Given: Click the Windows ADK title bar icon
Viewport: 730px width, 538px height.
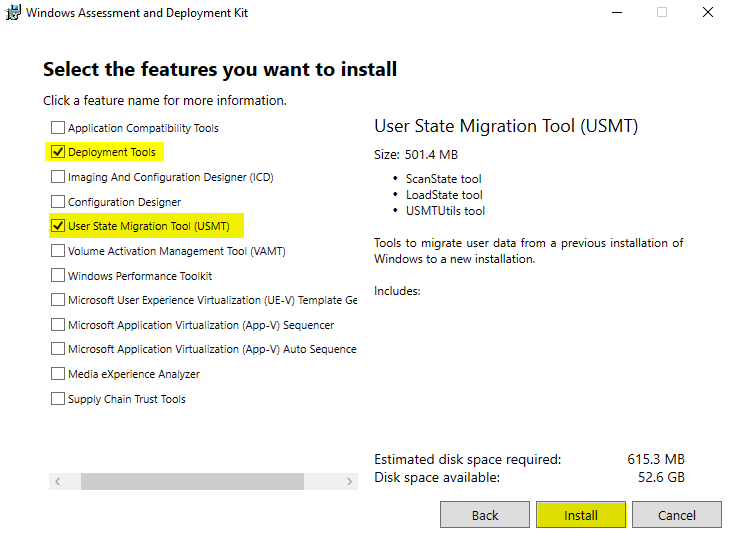Looking at the screenshot, I should click(x=12, y=13).
